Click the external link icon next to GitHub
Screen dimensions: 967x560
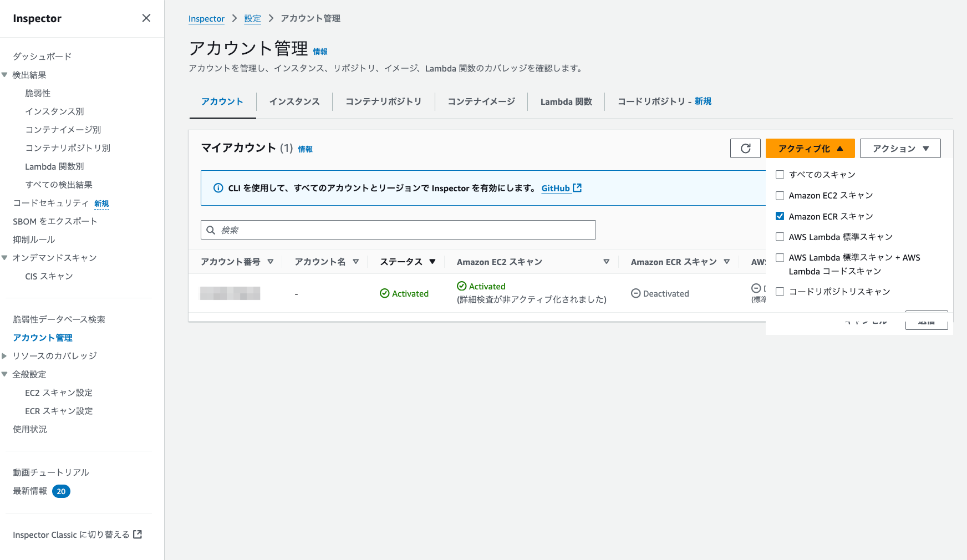click(x=577, y=188)
